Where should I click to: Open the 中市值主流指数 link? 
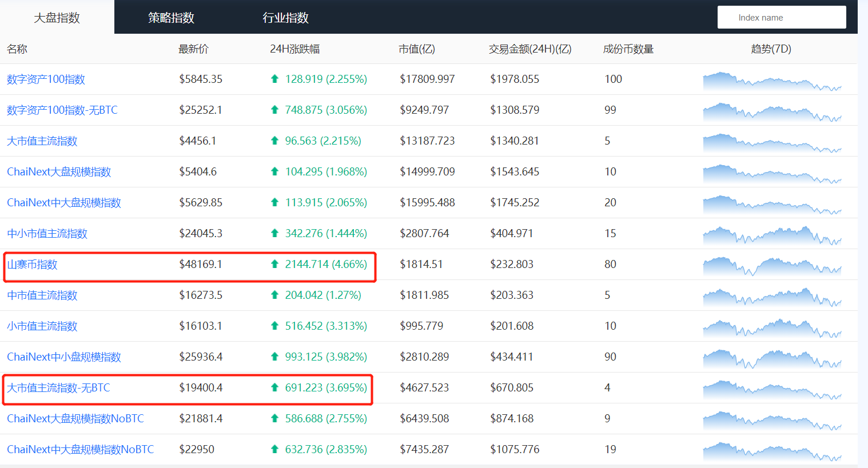pos(42,295)
